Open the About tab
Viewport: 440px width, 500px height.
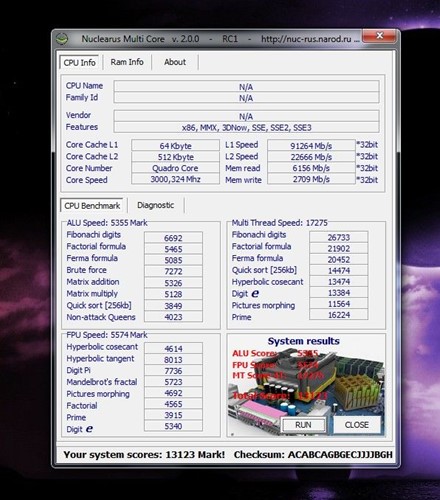pyautogui.click(x=175, y=62)
